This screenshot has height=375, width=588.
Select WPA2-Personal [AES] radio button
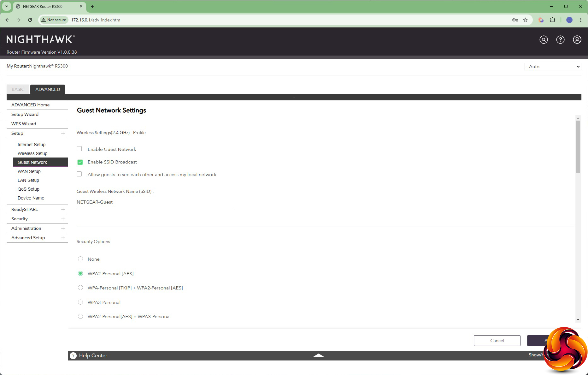point(80,273)
